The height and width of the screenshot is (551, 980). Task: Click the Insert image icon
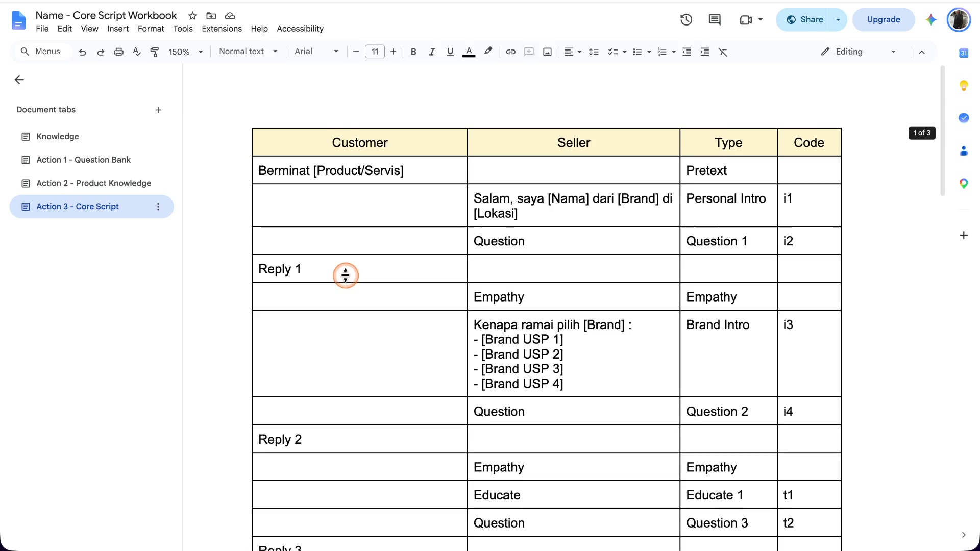click(x=547, y=52)
